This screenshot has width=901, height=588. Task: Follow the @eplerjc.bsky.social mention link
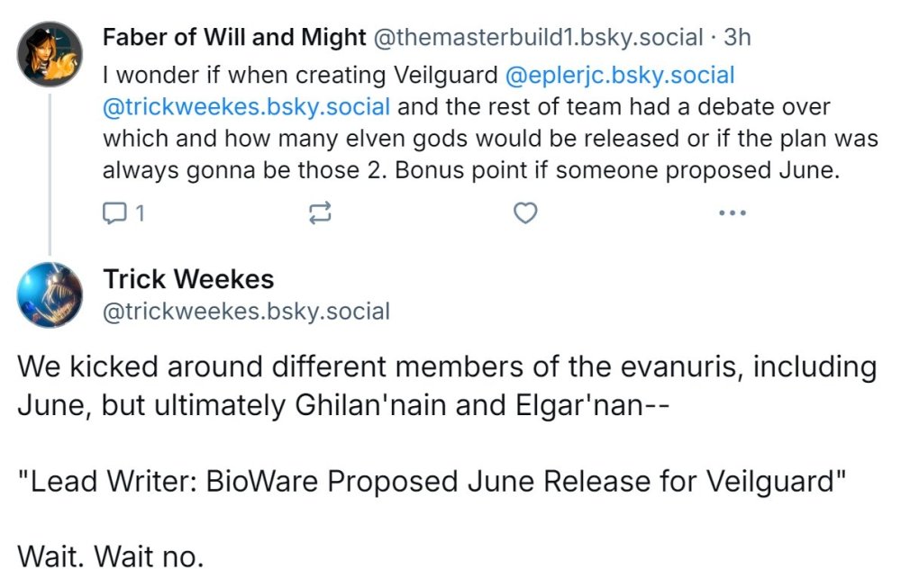621,75
